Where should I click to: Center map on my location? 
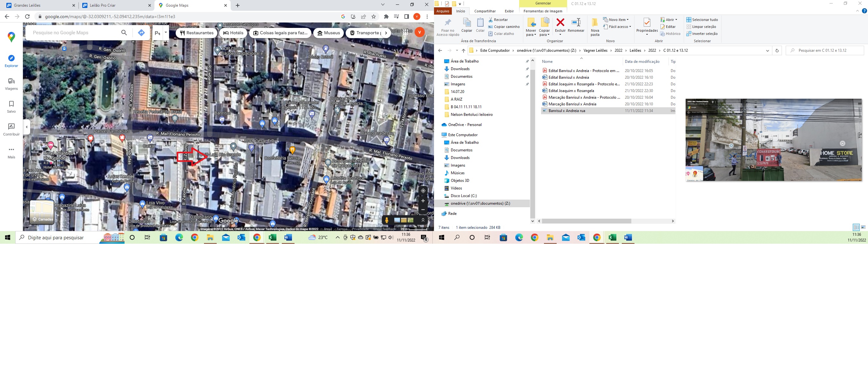pos(423,190)
